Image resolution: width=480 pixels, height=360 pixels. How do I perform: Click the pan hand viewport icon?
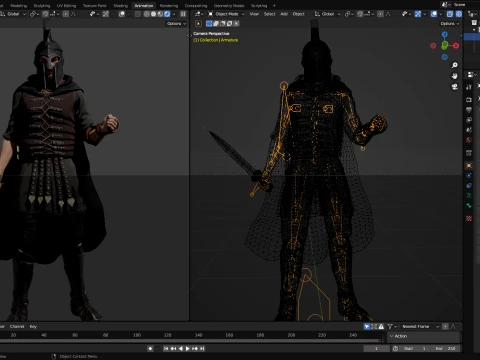pyautogui.click(x=455, y=76)
